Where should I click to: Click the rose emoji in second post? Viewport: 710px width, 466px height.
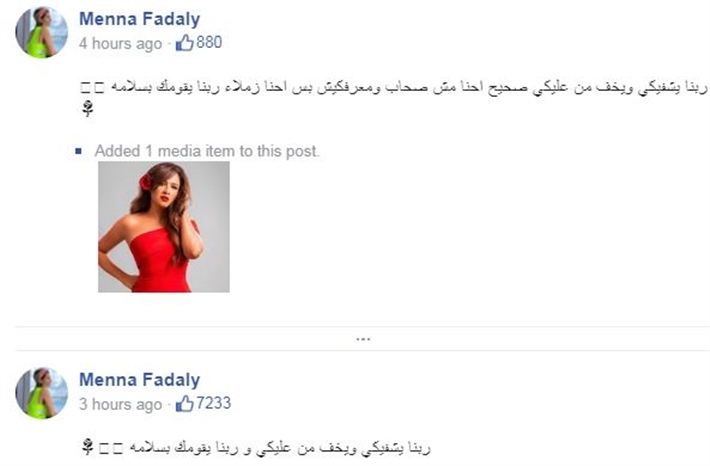click(88, 447)
